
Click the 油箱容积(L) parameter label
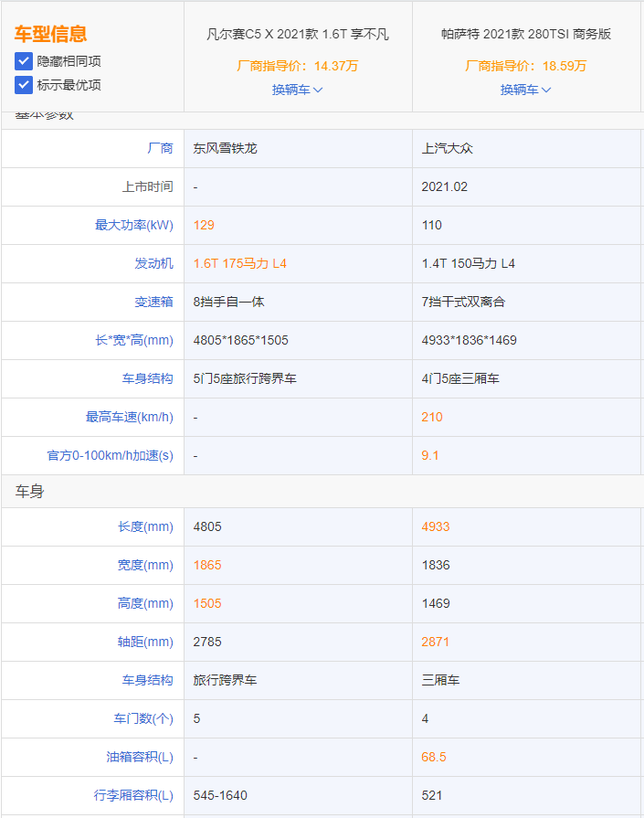[140, 757]
